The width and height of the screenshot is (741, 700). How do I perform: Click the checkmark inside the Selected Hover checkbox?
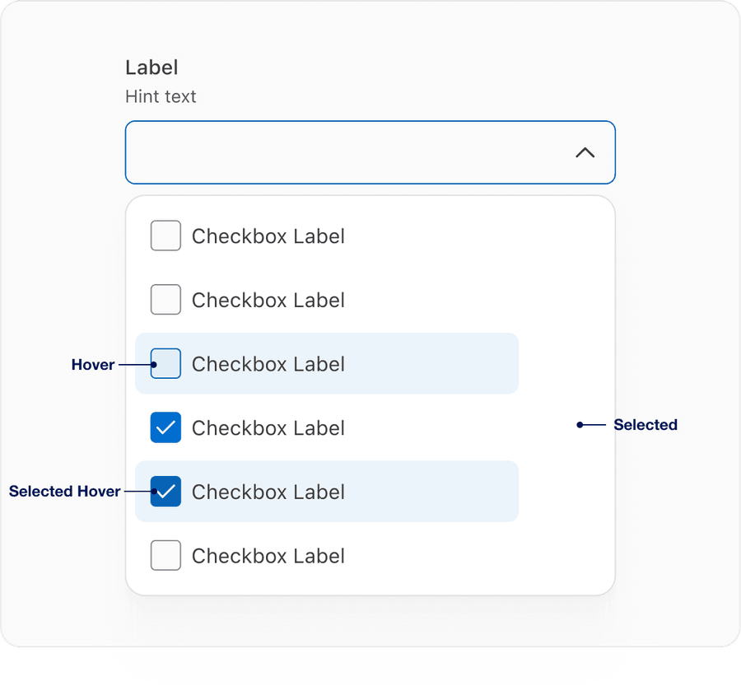(x=165, y=492)
